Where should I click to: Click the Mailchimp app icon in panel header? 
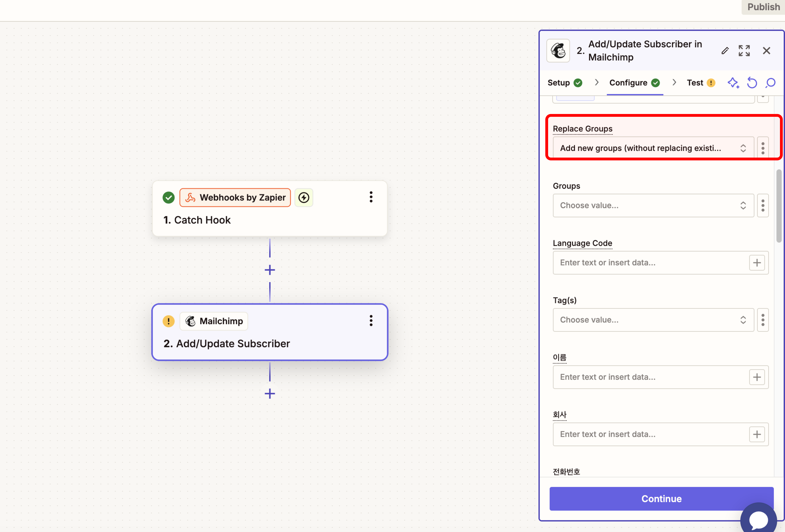(558, 51)
